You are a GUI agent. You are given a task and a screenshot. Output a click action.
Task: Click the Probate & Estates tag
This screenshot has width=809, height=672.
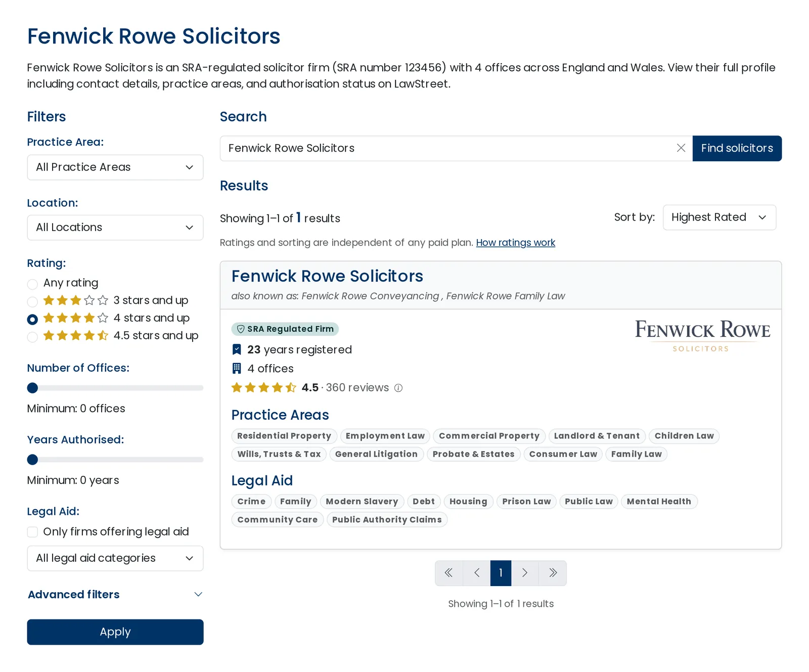click(473, 454)
